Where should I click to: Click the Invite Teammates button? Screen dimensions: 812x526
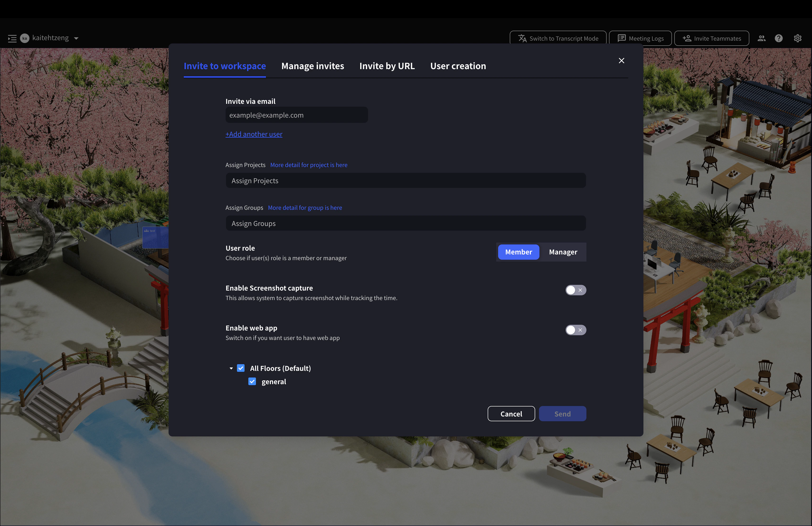tap(712, 38)
